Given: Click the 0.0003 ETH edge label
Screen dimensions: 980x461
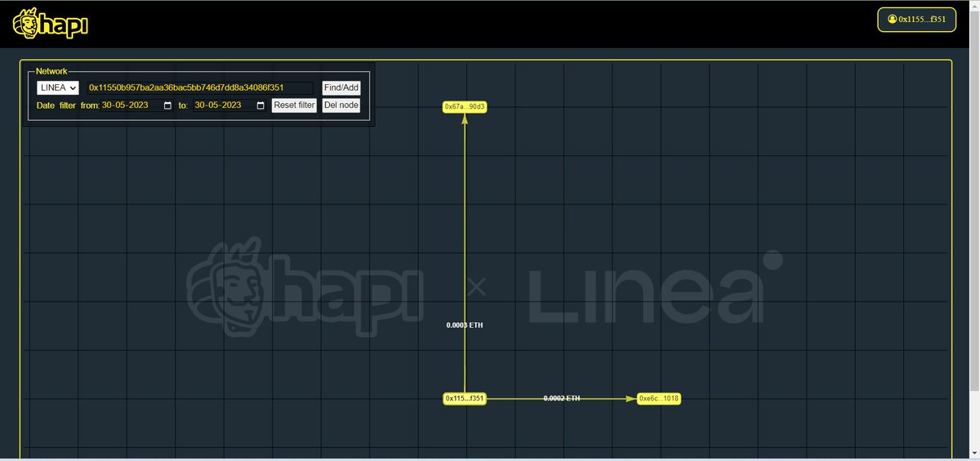Looking at the screenshot, I should (x=465, y=324).
